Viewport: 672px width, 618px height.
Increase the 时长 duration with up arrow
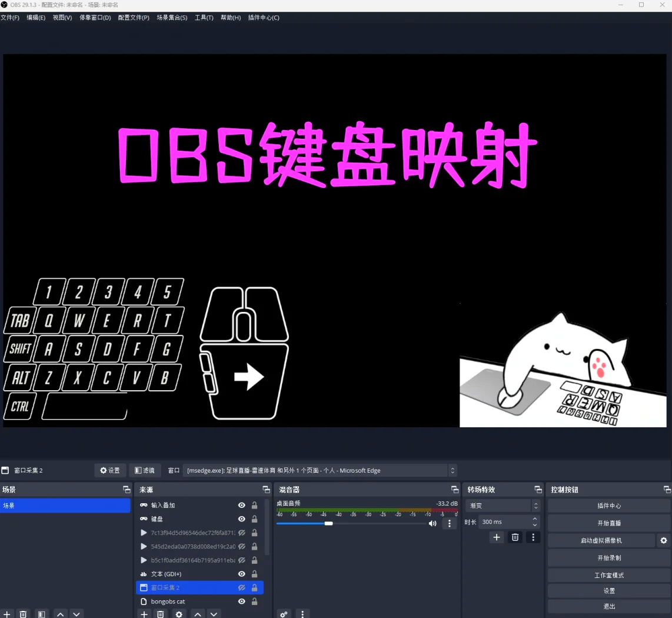point(534,519)
